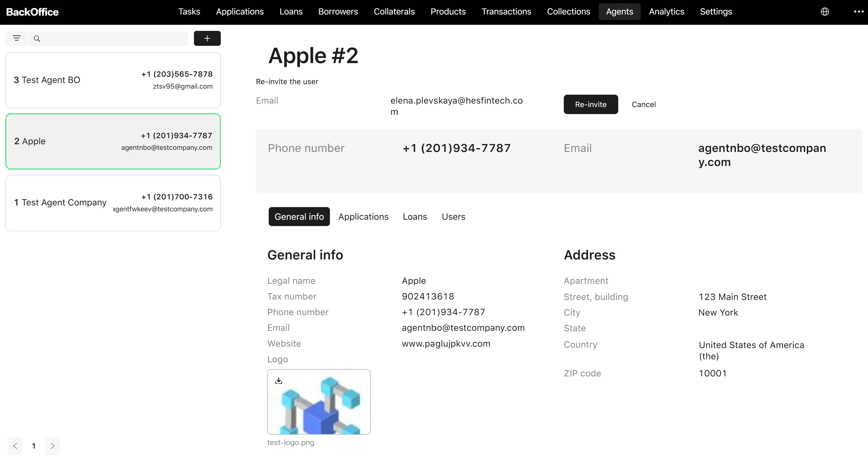This screenshot has height=457, width=868.
Task: Click page number 1
Action: pos(34,446)
